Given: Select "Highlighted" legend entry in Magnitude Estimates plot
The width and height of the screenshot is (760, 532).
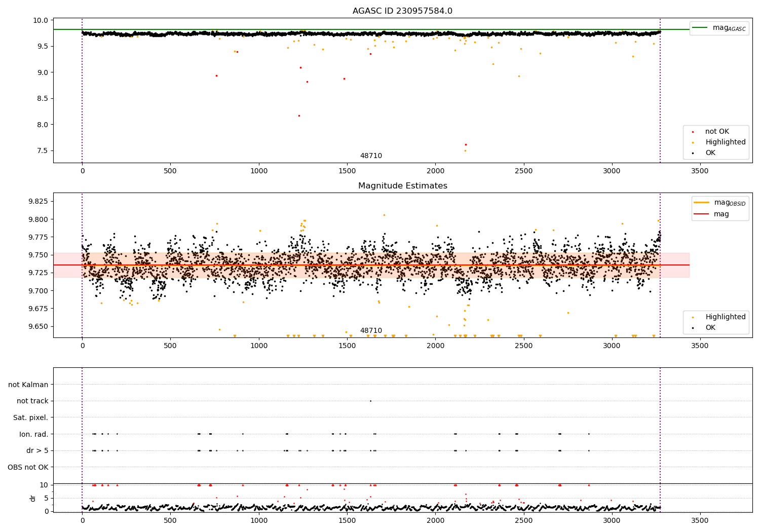Looking at the screenshot, I should 726,317.
